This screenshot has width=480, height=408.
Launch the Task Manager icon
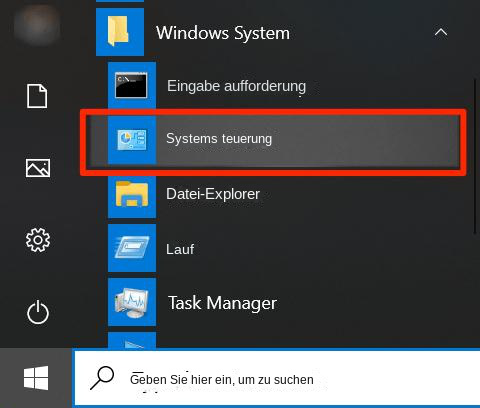tap(132, 302)
